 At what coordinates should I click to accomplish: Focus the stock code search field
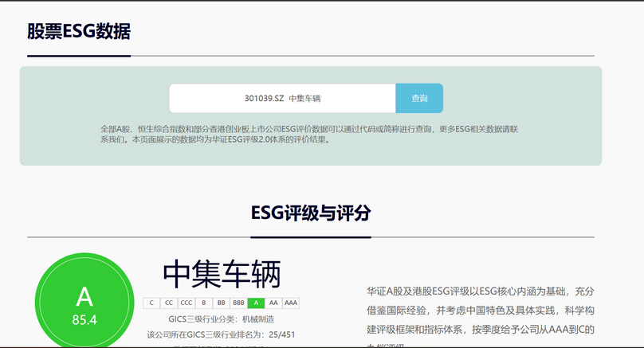(283, 98)
